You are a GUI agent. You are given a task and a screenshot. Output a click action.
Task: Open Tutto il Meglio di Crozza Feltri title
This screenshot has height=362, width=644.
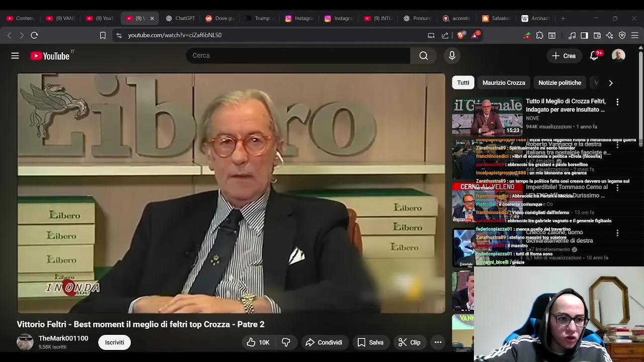tap(566, 105)
